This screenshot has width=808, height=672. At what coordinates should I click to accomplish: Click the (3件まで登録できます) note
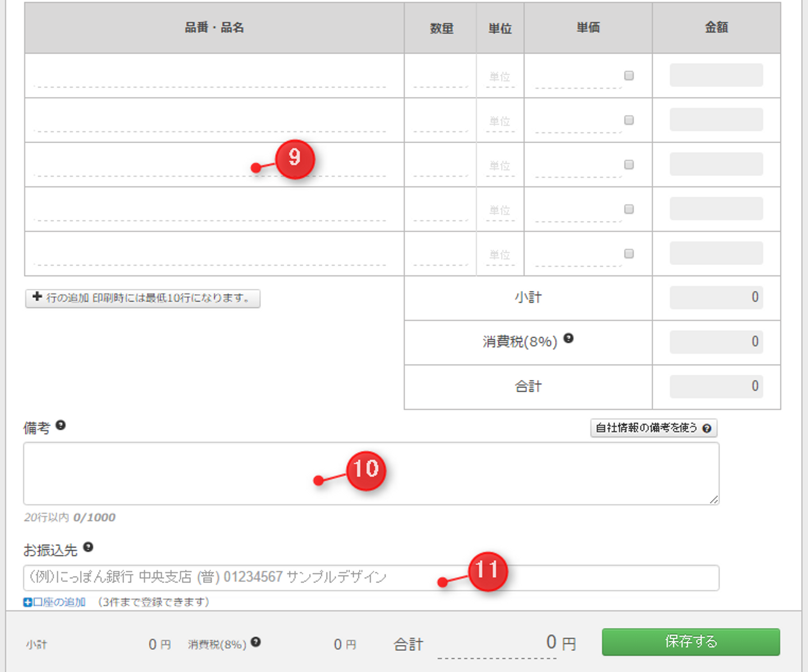[x=154, y=602]
